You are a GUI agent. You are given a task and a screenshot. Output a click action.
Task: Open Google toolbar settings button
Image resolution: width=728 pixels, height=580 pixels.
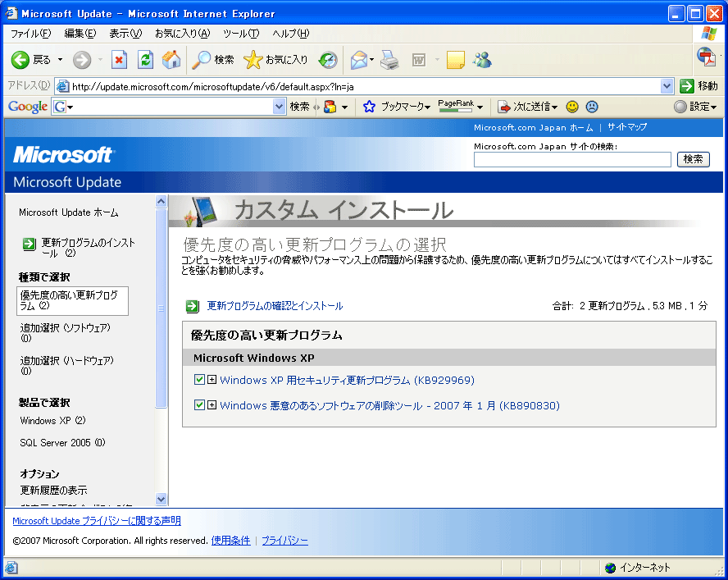click(x=695, y=107)
